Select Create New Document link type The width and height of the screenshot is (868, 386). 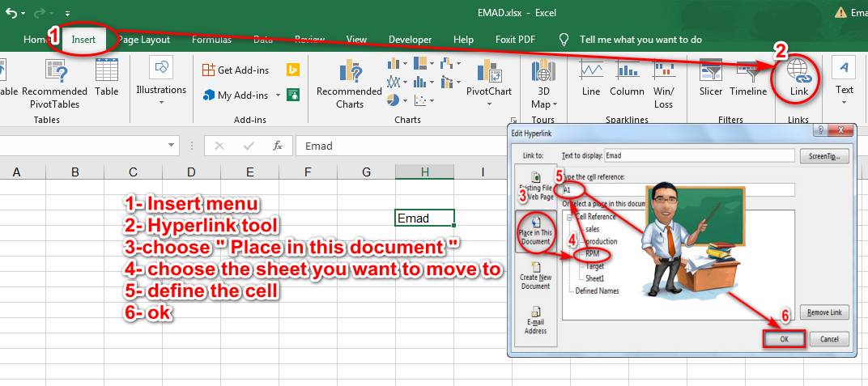(534, 276)
